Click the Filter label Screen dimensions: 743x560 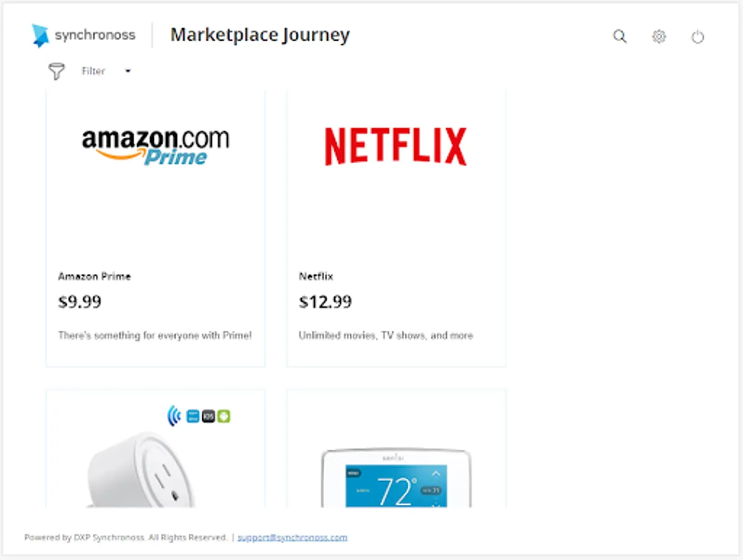pyautogui.click(x=93, y=72)
